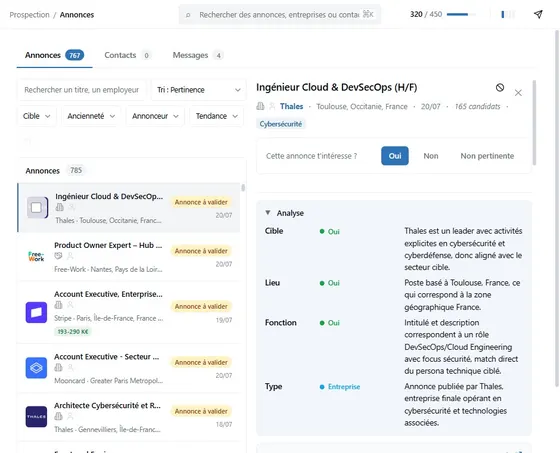Close the Ingénieur Cloud detail panel

(518, 93)
